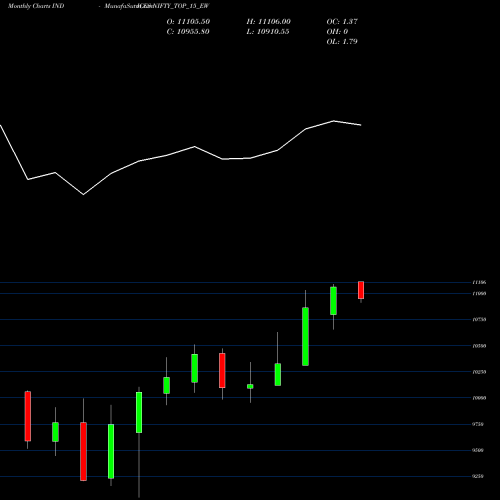The width and height of the screenshot is (500, 500).
Task: Click the 'L: 10910.55' low value
Action: pos(268,32)
